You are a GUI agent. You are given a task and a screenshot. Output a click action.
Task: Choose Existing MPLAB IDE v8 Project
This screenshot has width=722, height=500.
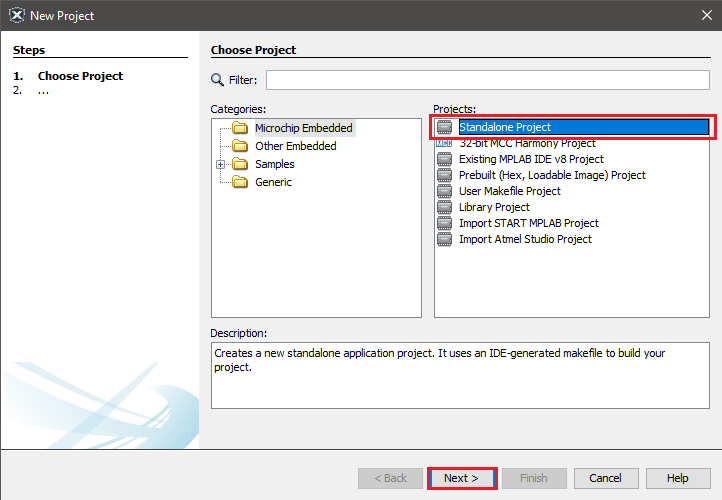click(531, 159)
